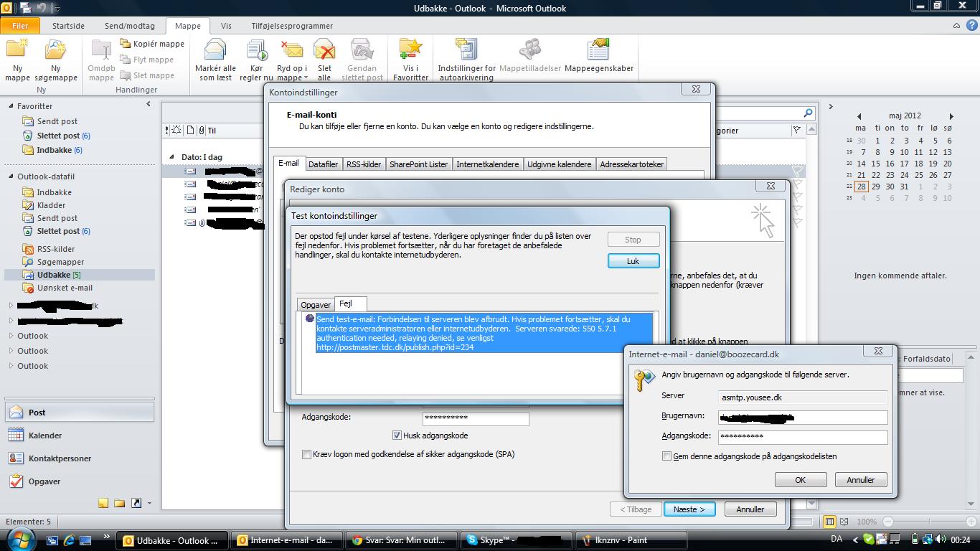
Task: Expand the second Outlook data file
Action: coord(11,351)
